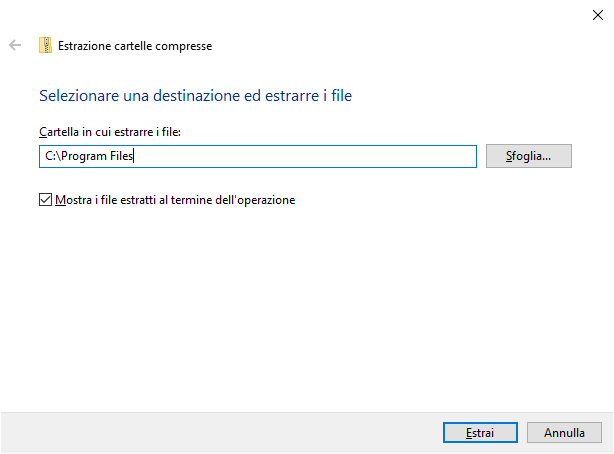
Task: Untick the 'Mostra i file estratti' checkbox
Action: [x=45, y=199]
